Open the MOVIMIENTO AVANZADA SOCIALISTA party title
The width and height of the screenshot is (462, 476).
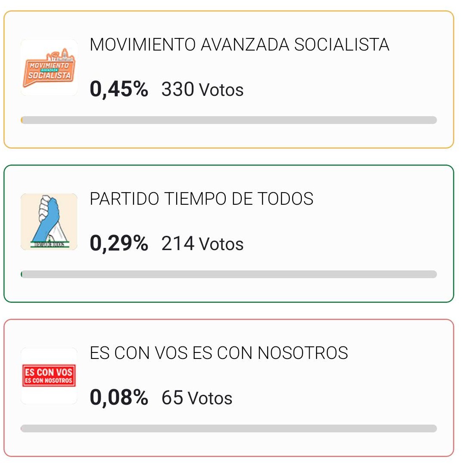pos(240,44)
